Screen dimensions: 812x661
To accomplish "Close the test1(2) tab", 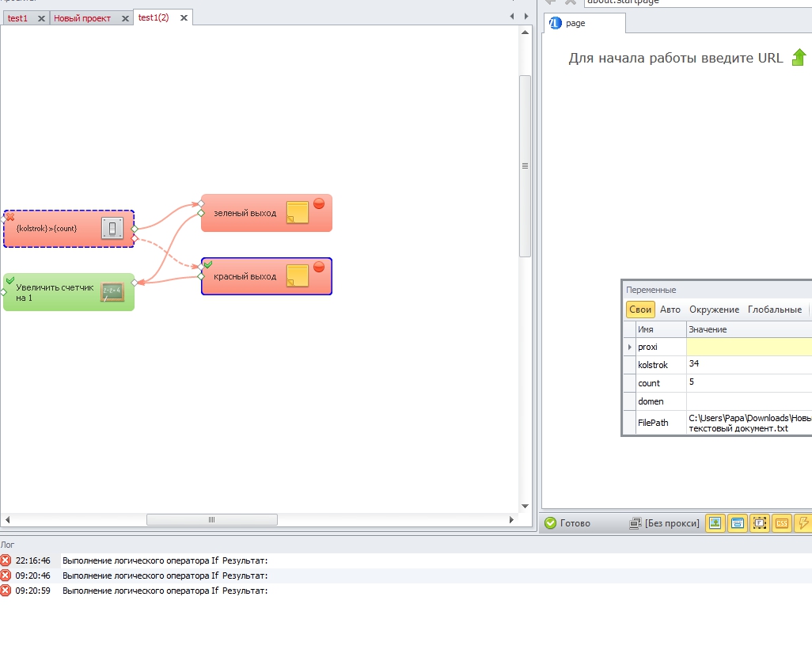I will (184, 17).
